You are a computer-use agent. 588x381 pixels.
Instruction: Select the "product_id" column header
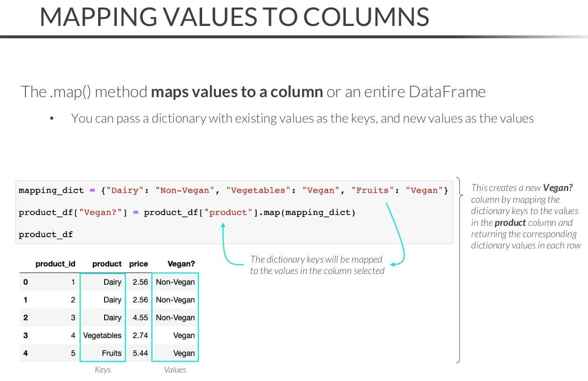(x=55, y=264)
